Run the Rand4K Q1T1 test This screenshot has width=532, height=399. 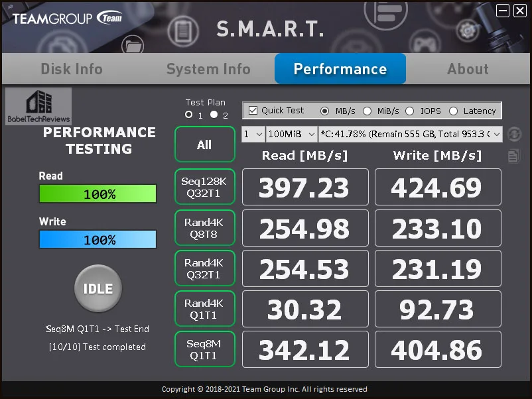[204, 308]
